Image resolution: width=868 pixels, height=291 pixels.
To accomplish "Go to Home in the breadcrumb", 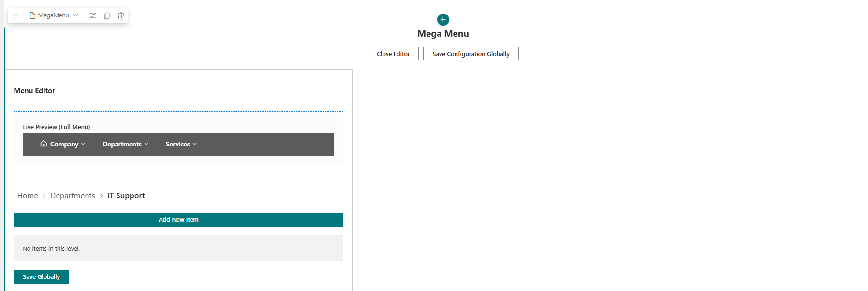I will [x=28, y=196].
